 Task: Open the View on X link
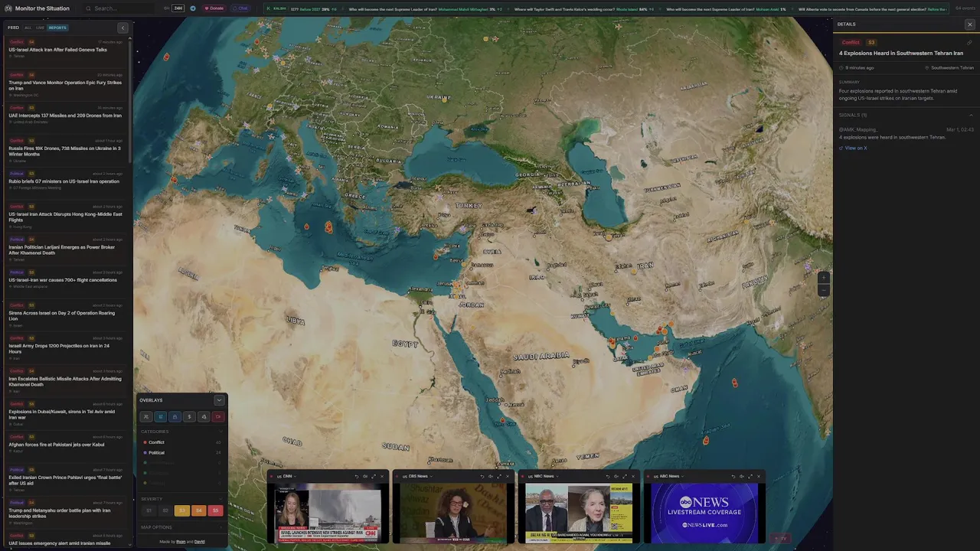coord(853,148)
